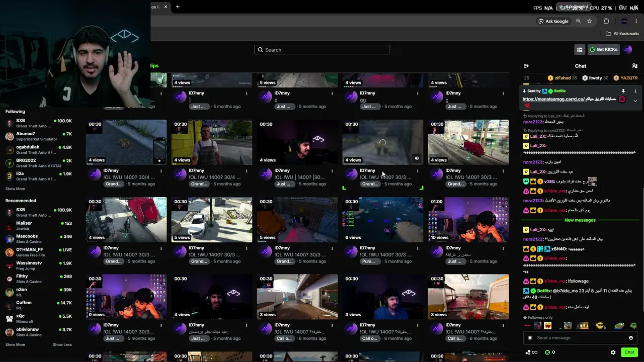Open options menu for the 10 views clip

[x=503, y=248]
